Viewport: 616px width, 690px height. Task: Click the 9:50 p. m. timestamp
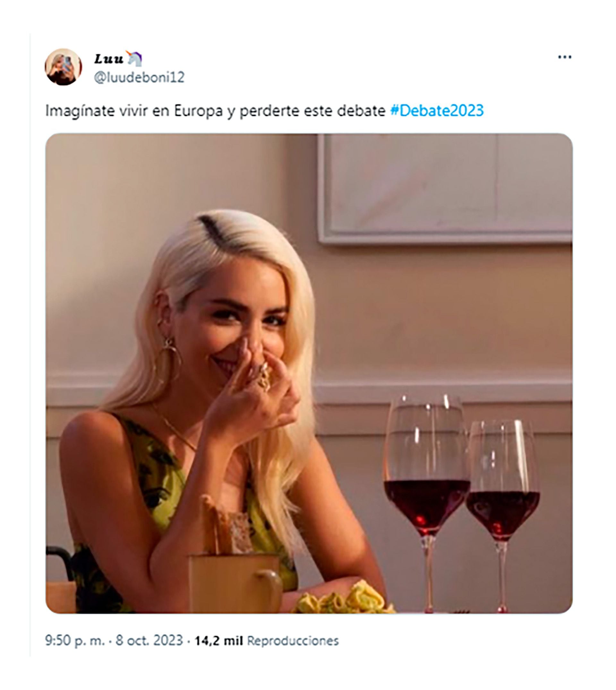tap(75, 641)
